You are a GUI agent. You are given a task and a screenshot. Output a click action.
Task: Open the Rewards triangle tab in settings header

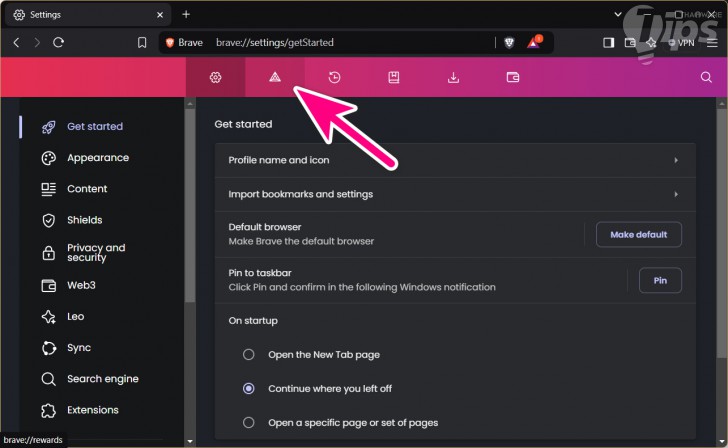(x=275, y=77)
